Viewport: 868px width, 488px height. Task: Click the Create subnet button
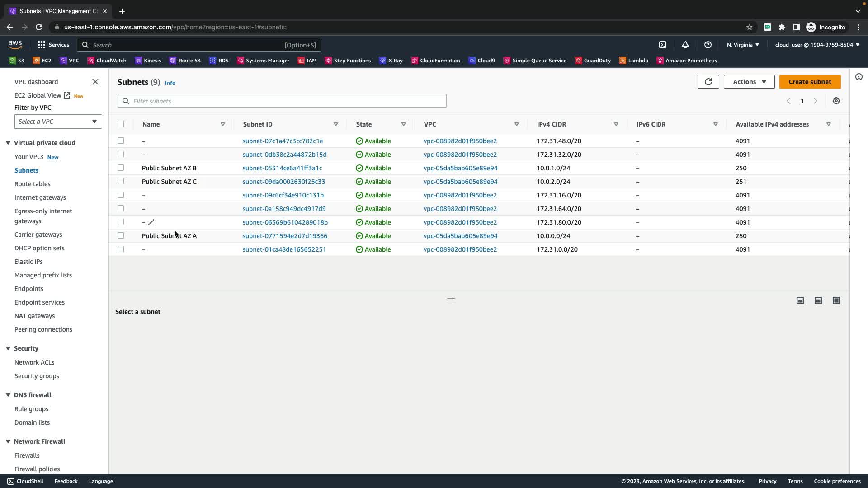tap(809, 82)
